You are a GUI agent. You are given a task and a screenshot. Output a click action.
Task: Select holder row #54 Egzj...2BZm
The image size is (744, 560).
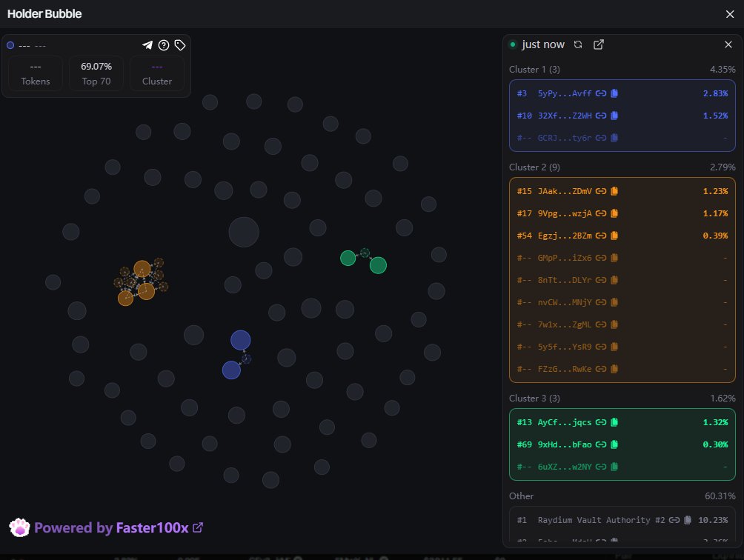(622, 236)
